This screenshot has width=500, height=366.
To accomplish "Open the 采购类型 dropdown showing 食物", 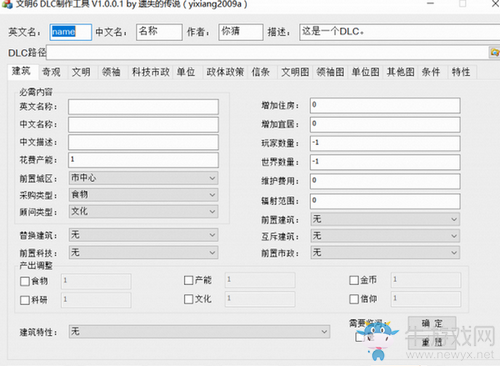I will click(x=144, y=195).
